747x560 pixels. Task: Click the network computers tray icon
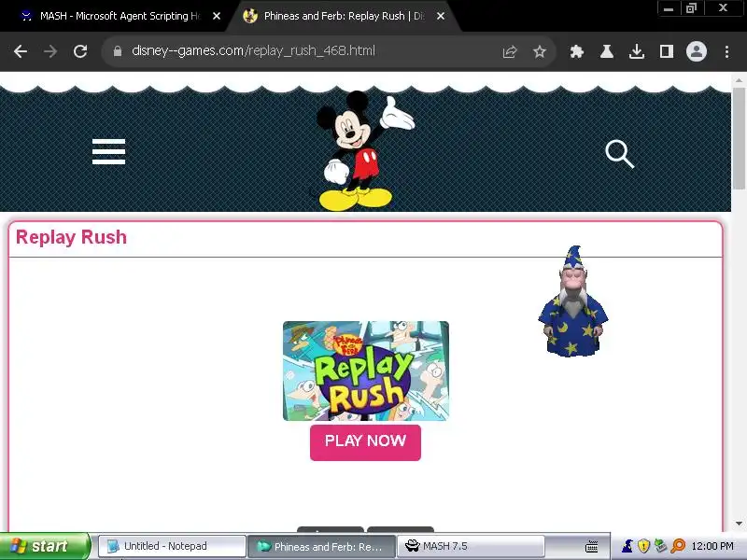pos(660,546)
